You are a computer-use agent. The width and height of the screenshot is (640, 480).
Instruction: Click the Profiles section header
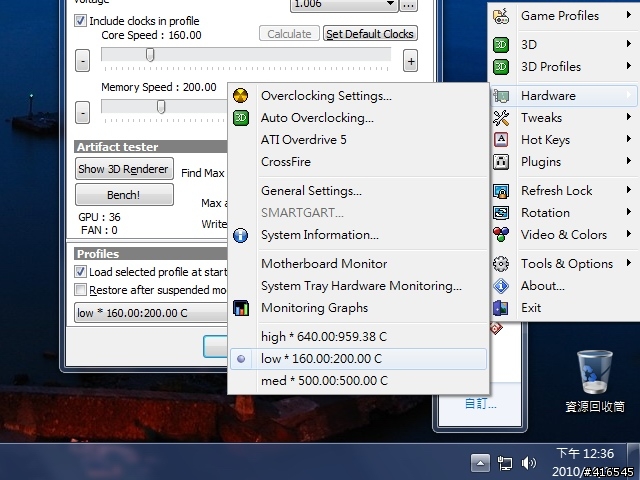click(151, 254)
